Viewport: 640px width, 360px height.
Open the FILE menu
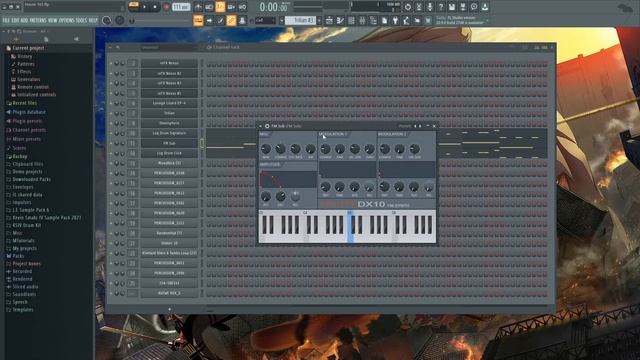(6, 20)
